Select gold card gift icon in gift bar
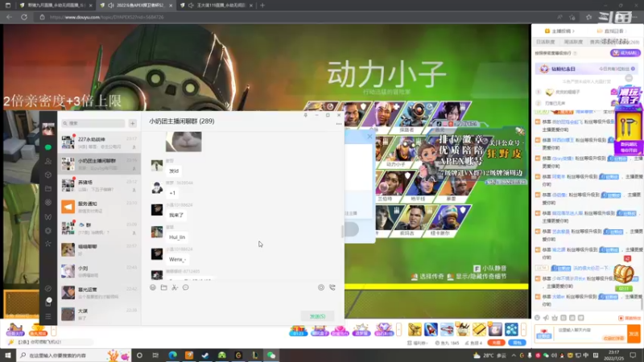644x362 pixels. click(x=479, y=329)
